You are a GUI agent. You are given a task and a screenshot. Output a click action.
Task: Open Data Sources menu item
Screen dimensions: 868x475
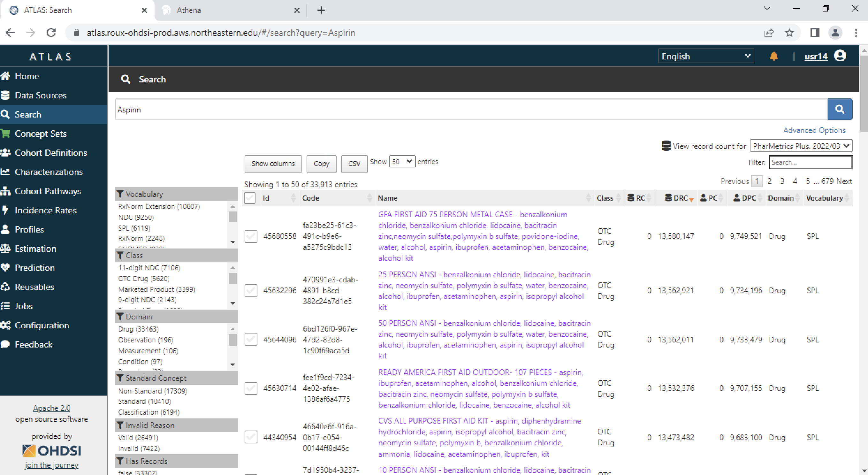pos(41,96)
